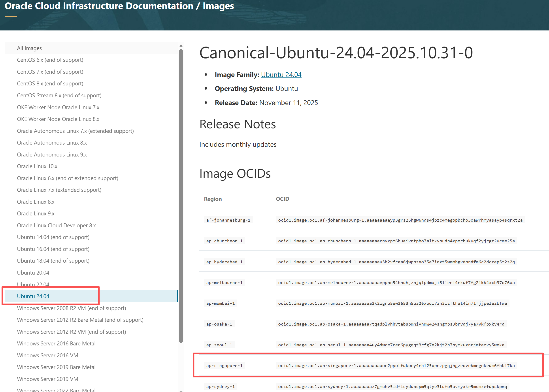This screenshot has height=392, width=549.
Task: Click the ap-sydney-1 region label
Action: click(220, 386)
